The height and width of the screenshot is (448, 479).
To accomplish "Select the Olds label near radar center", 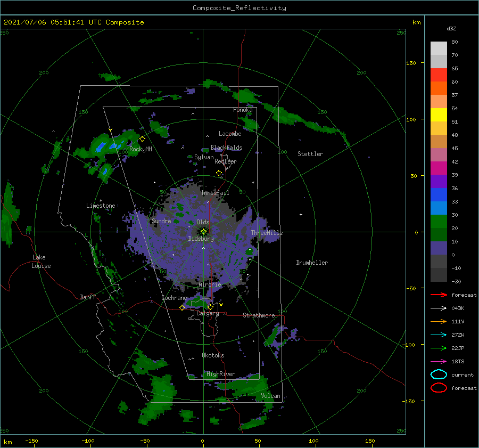I will click(x=203, y=222).
